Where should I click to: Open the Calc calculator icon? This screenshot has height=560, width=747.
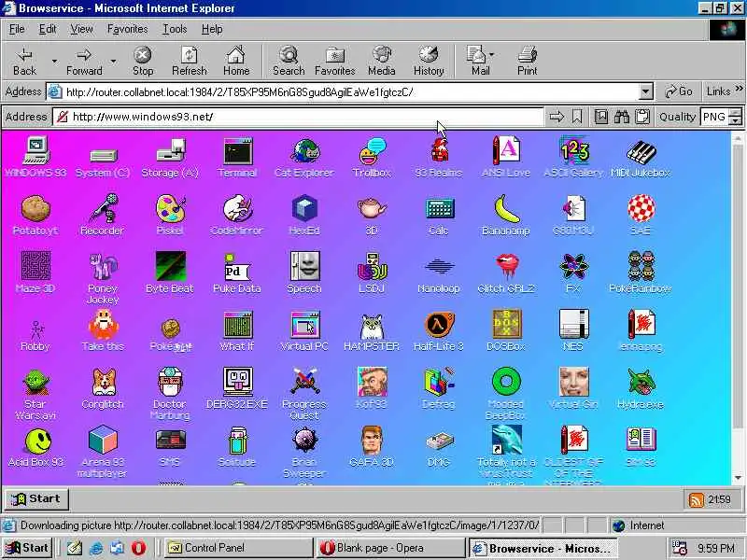(x=439, y=216)
